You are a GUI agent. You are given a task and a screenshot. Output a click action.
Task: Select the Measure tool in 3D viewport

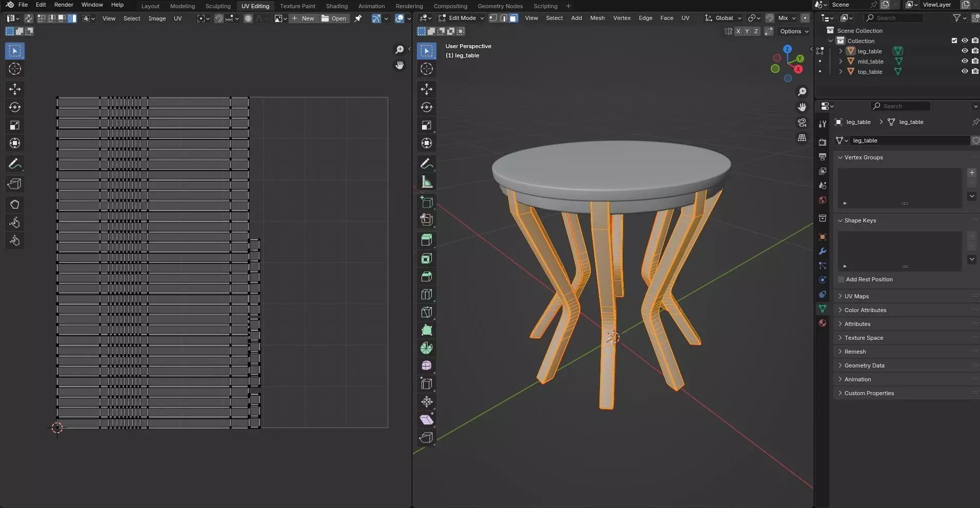pyautogui.click(x=427, y=181)
